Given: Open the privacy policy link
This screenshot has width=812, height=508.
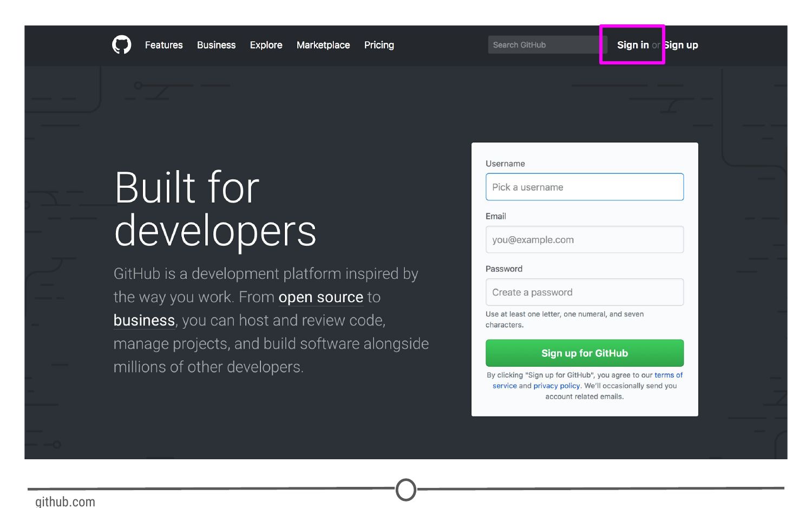Looking at the screenshot, I should (556, 386).
